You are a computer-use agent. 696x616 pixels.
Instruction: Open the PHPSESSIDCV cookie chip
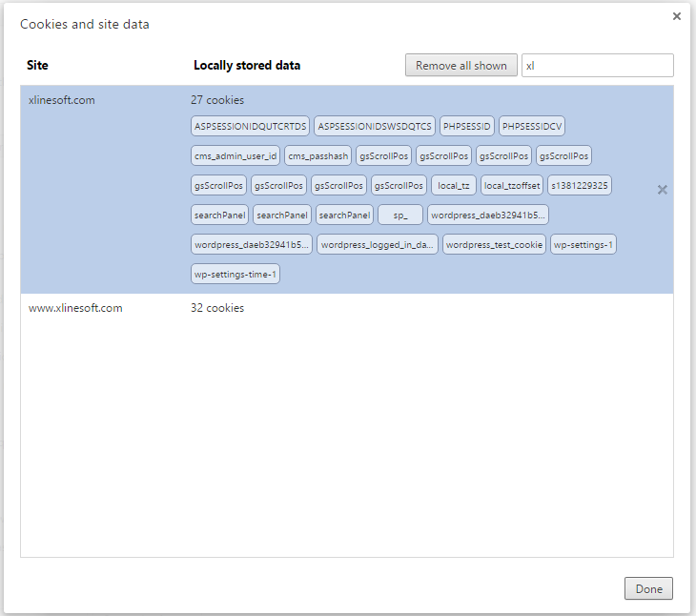pos(532,127)
